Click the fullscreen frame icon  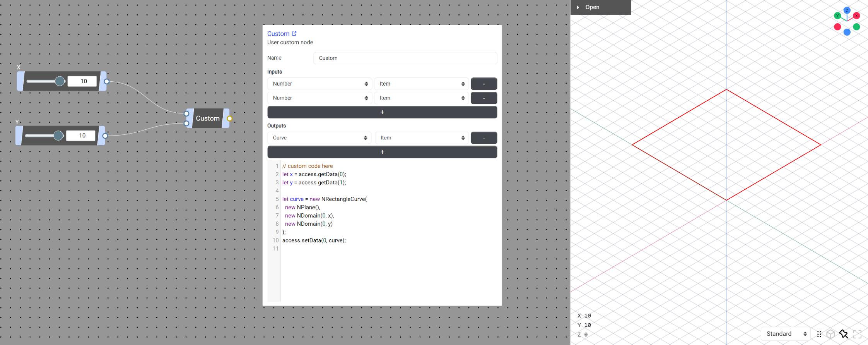857,334
